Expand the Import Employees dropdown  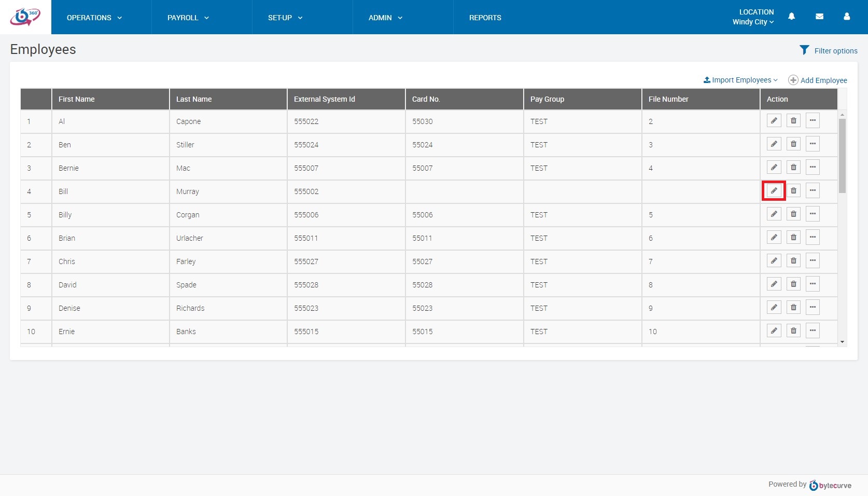(x=740, y=80)
